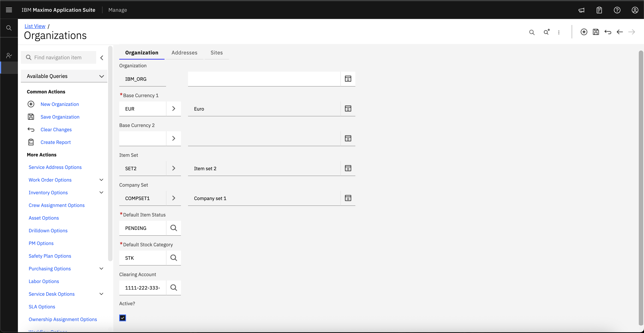Open the user profile icon
Image resolution: width=644 pixels, height=333 pixels.
coord(635,10)
